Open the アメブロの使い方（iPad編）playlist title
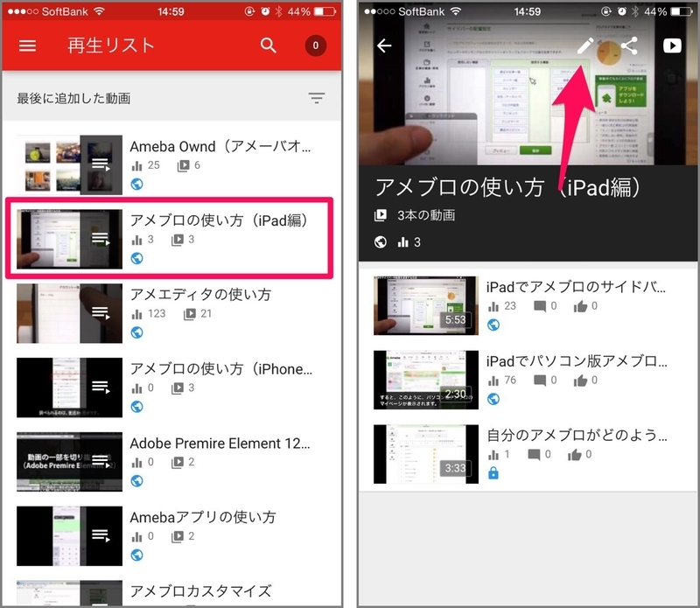 220,220
